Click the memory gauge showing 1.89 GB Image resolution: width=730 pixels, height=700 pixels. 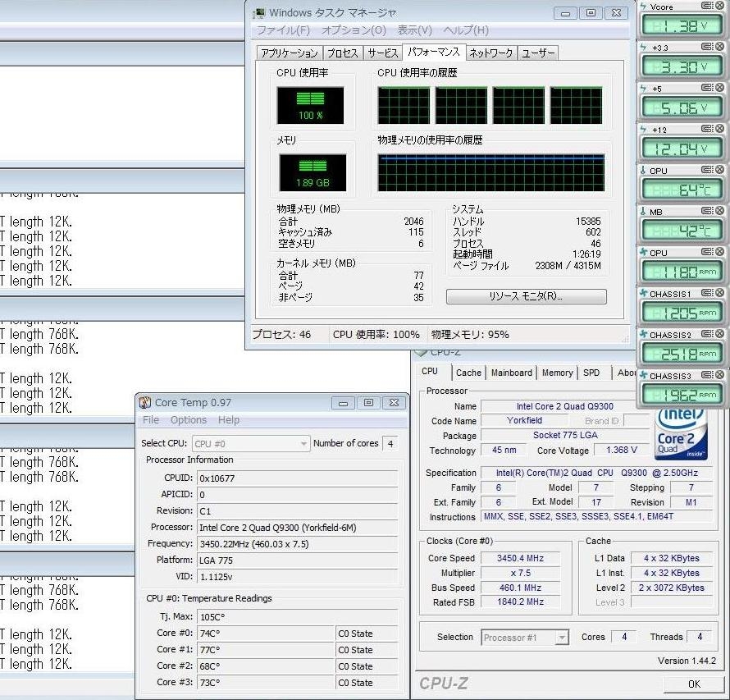[x=313, y=173]
